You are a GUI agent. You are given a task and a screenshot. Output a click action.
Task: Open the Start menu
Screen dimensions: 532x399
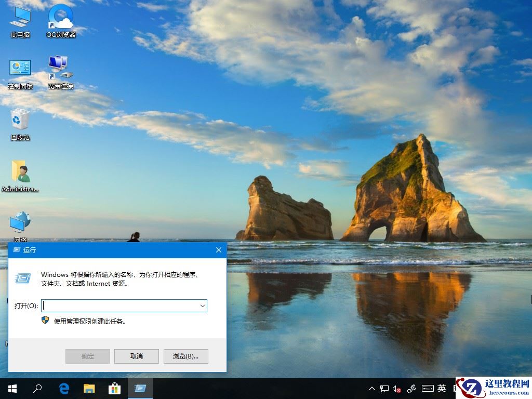11,389
